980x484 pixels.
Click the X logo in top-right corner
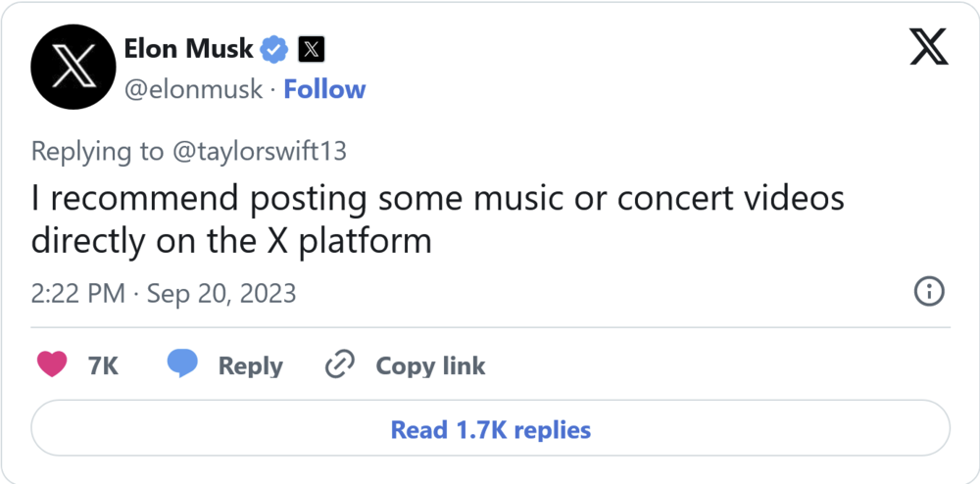(x=928, y=47)
